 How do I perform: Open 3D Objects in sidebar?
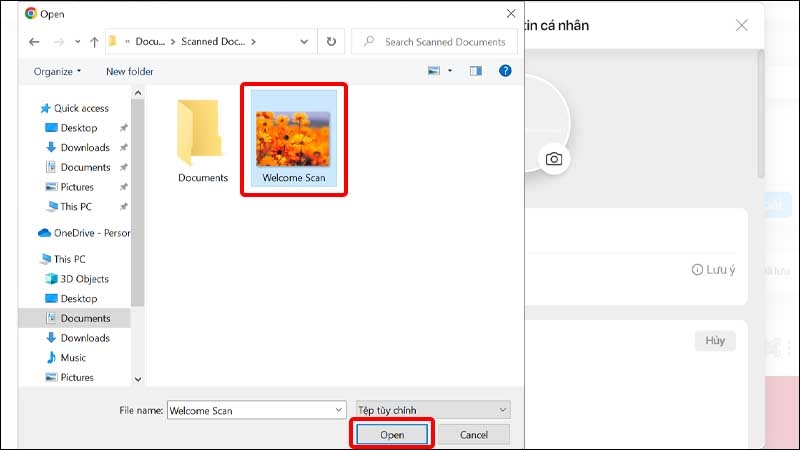(x=77, y=279)
